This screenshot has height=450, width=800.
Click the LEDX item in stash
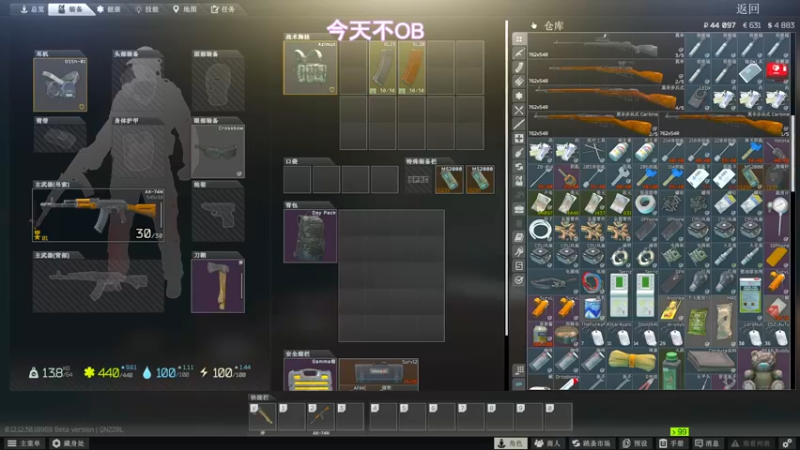[697, 98]
